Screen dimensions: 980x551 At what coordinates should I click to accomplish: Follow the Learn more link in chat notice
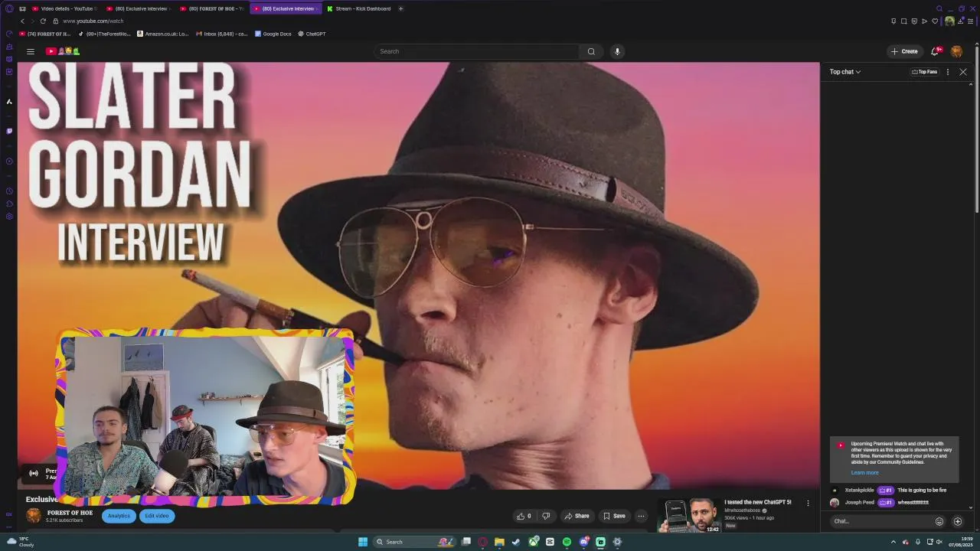tap(864, 473)
